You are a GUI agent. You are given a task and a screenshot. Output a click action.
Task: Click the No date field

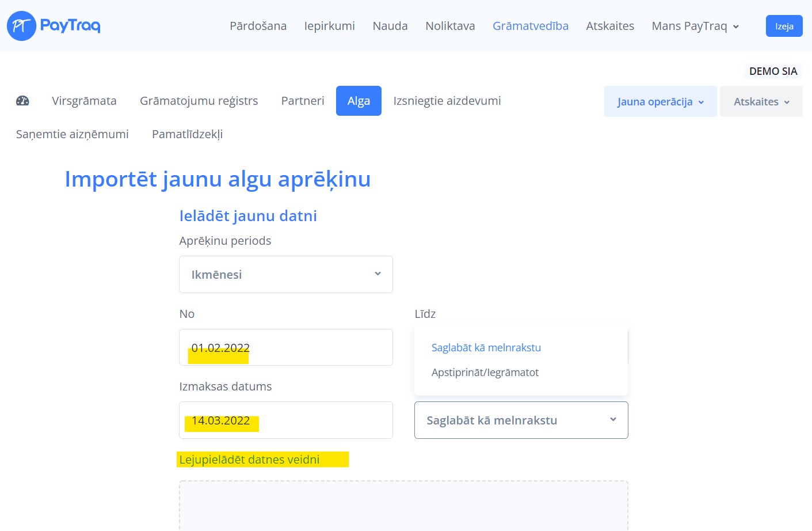pyautogui.click(x=286, y=347)
